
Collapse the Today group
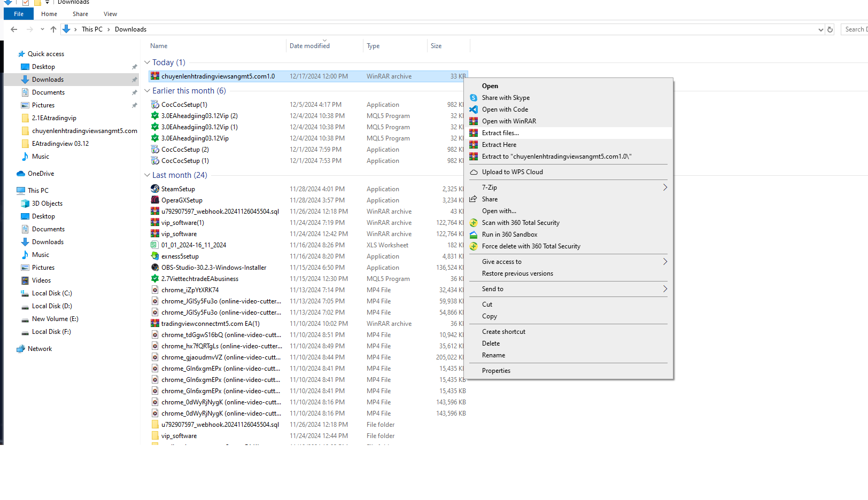point(147,62)
